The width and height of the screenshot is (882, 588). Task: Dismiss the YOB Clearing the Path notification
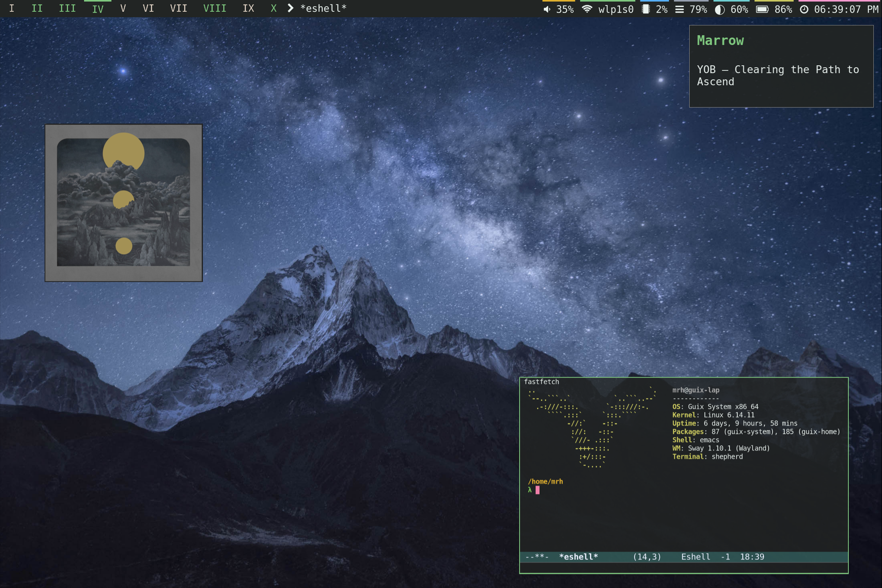pyautogui.click(x=781, y=66)
